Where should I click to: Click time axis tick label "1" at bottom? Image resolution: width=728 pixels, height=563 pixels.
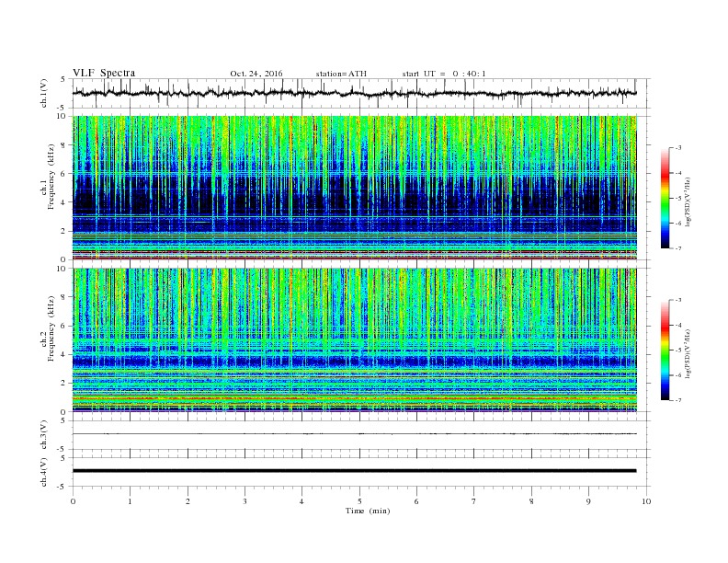pyautogui.click(x=130, y=501)
